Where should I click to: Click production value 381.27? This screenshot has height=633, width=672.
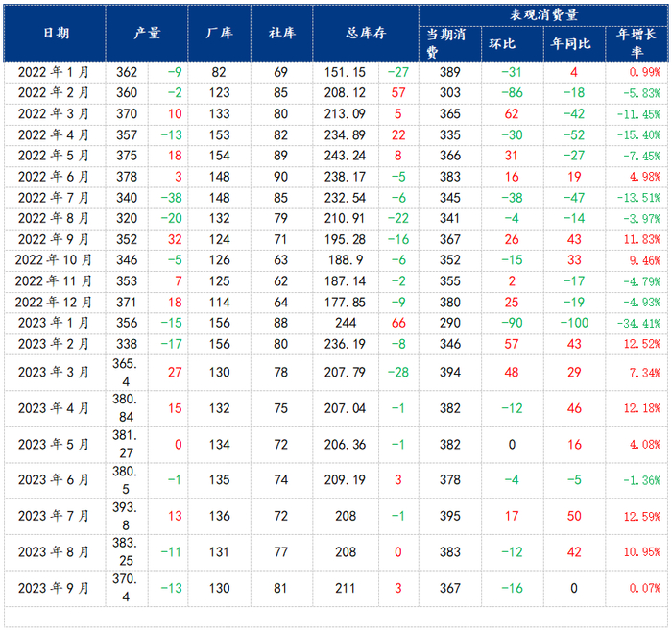tap(125, 444)
